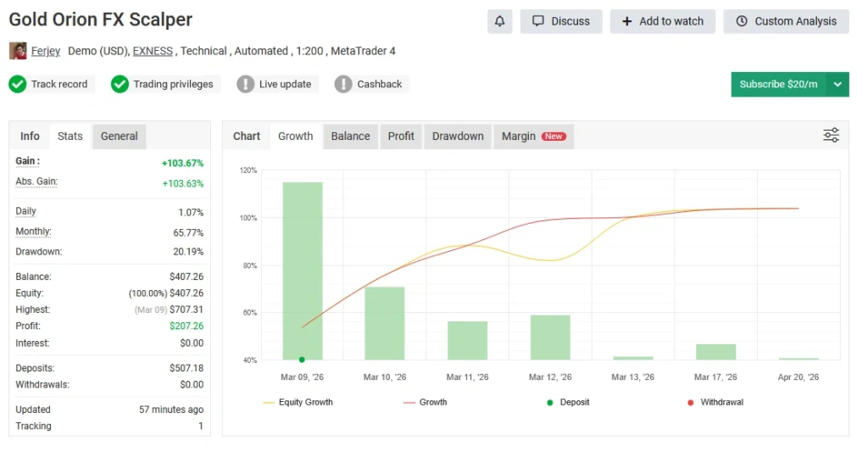The image size is (868, 452).
Task: Click the Mar 10 '26 bar
Action: click(x=385, y=323)
